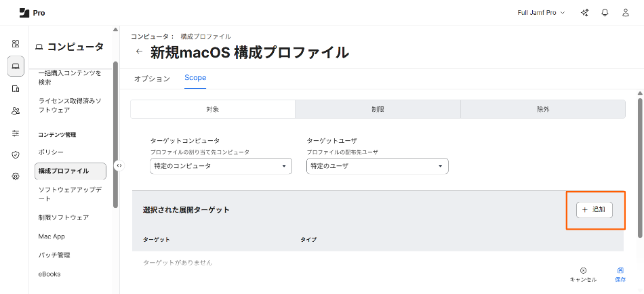Image resolution: width=644 pixels, height=294 pixels.
Task: Click the shield icon in left rail
Action: (16, 154)
